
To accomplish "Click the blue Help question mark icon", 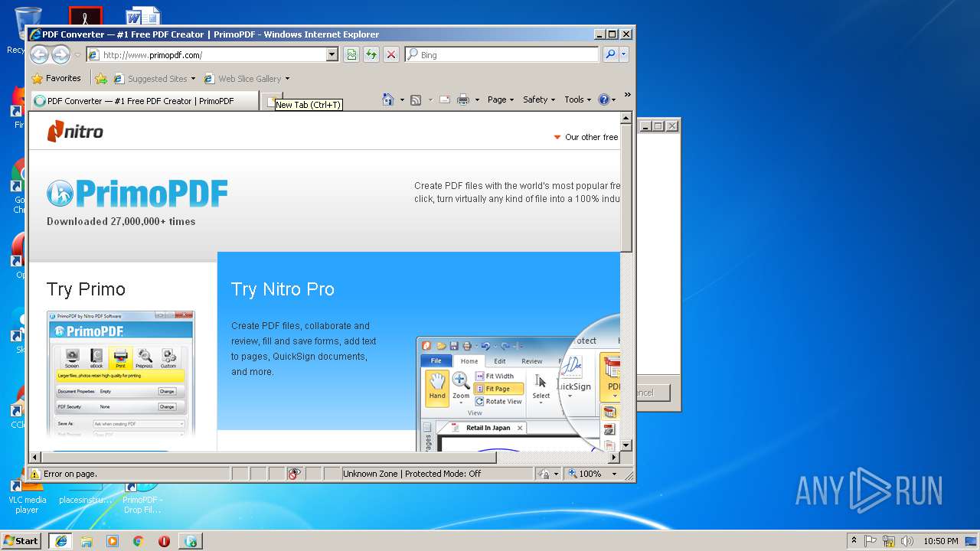I will (x=603, y=99).
